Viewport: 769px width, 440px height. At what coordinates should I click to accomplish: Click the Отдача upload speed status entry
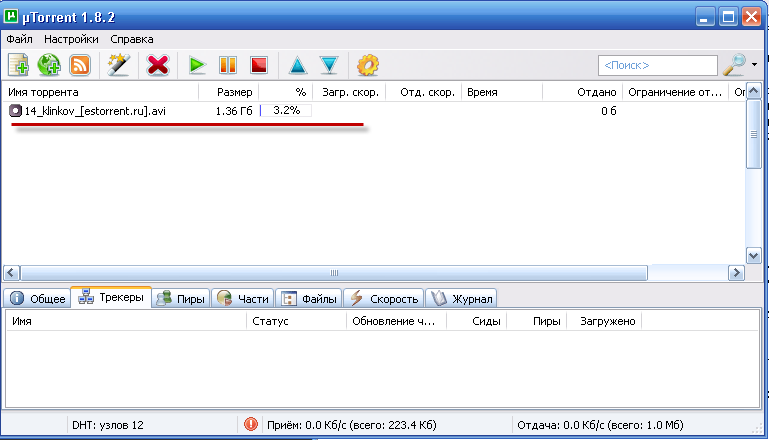[x=600, y=425]
